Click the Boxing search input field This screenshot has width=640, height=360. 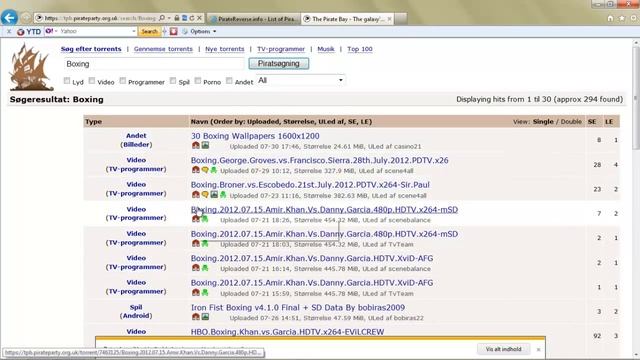[154, 64]
